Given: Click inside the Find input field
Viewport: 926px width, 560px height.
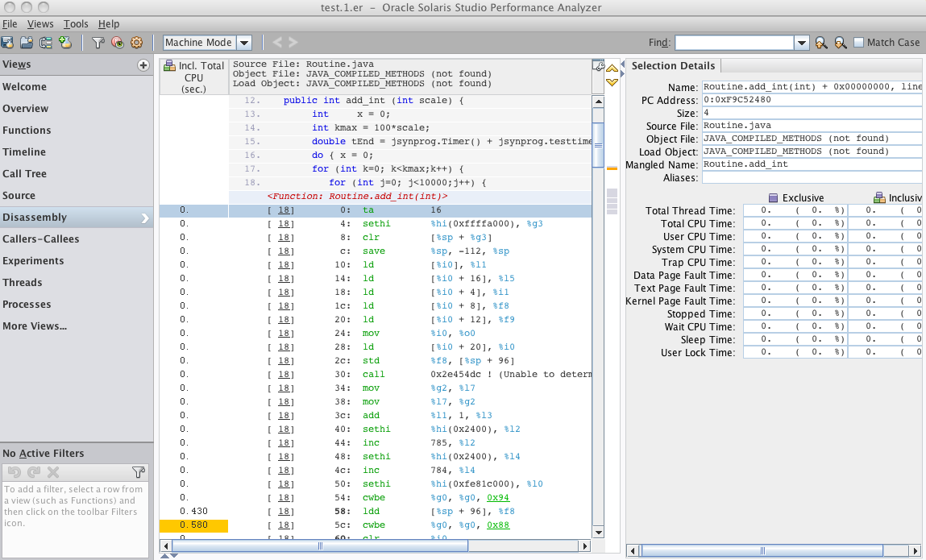Looking at the screenshot, I should coord(734,43).
